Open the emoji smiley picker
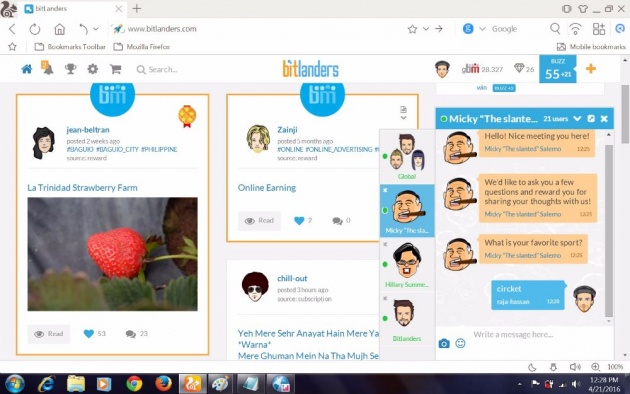 point(460,343)
